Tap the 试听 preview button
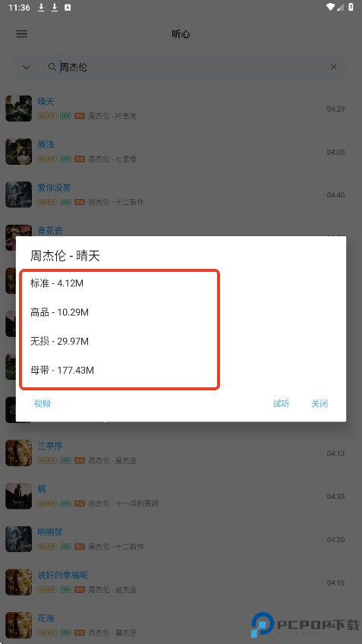 pyautogui.click(x=281, y=404)
